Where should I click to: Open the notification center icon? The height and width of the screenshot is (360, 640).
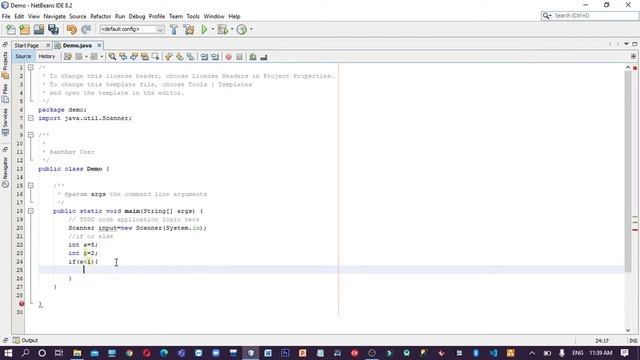(624, 353)
